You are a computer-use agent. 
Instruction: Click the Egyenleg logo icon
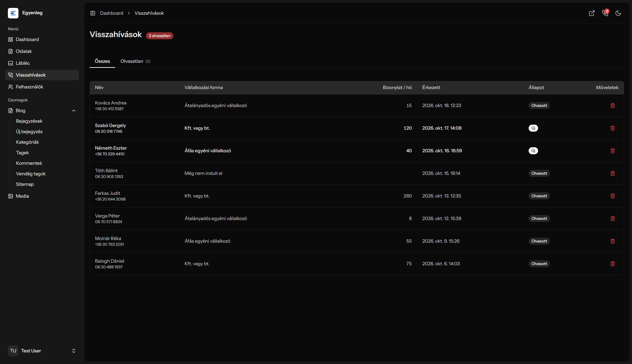point(13,13)
